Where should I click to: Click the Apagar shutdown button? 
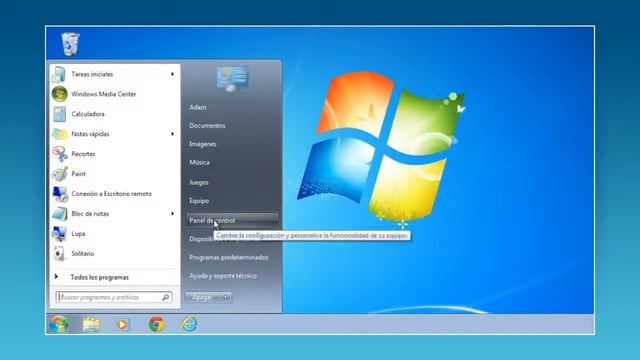[203, 297]
